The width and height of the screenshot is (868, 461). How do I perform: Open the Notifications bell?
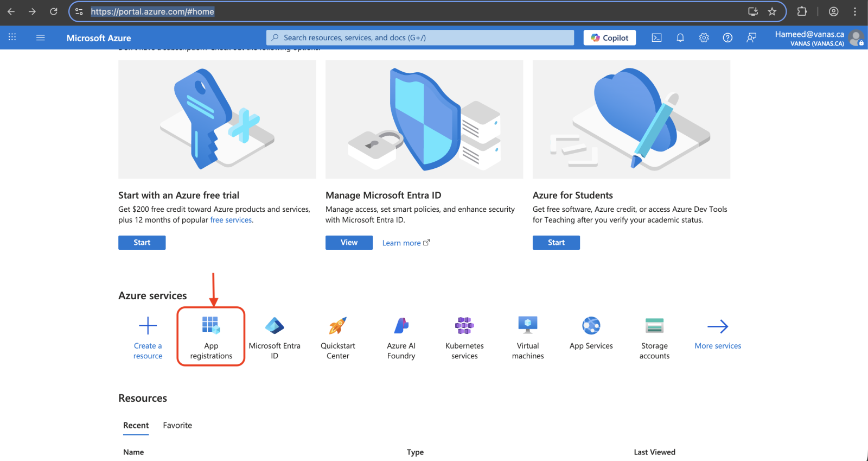680,37
